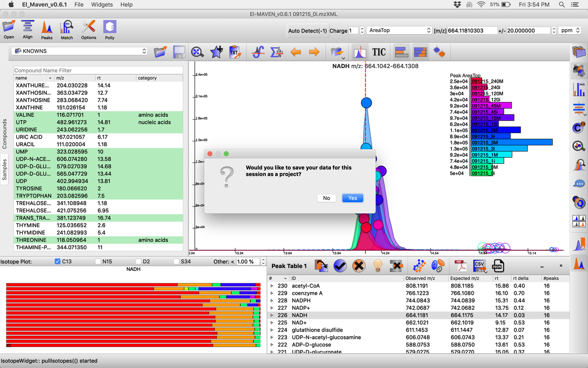Click the 091215_3M sample bar in legend
Image resolution: width=588 pixels, height=368 pixels.
click(x=512, y=143)
